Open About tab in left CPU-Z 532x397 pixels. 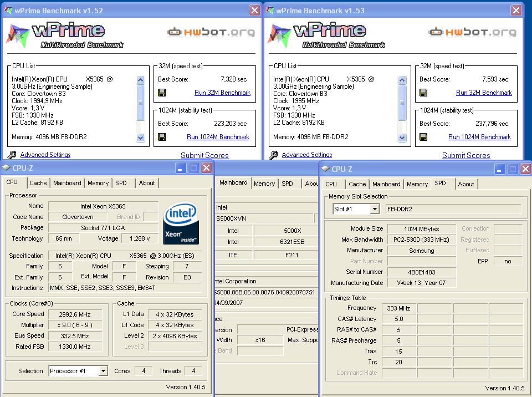[146, 183]
